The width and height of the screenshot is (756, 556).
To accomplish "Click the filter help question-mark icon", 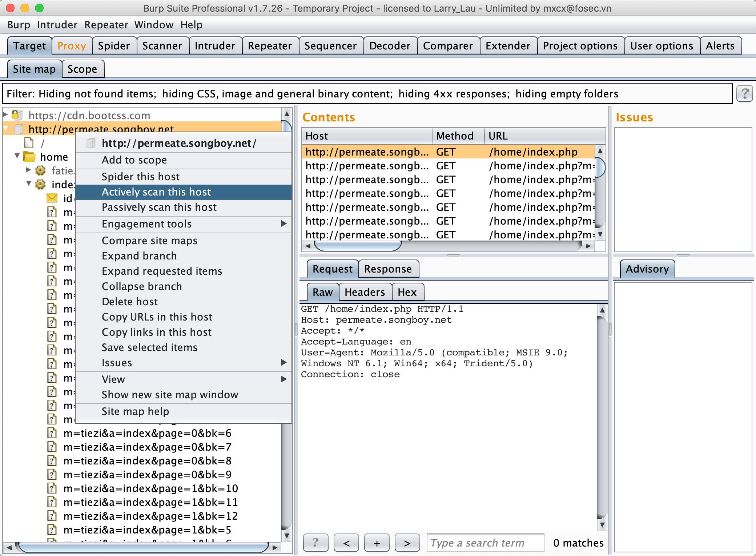I will 744,94.
